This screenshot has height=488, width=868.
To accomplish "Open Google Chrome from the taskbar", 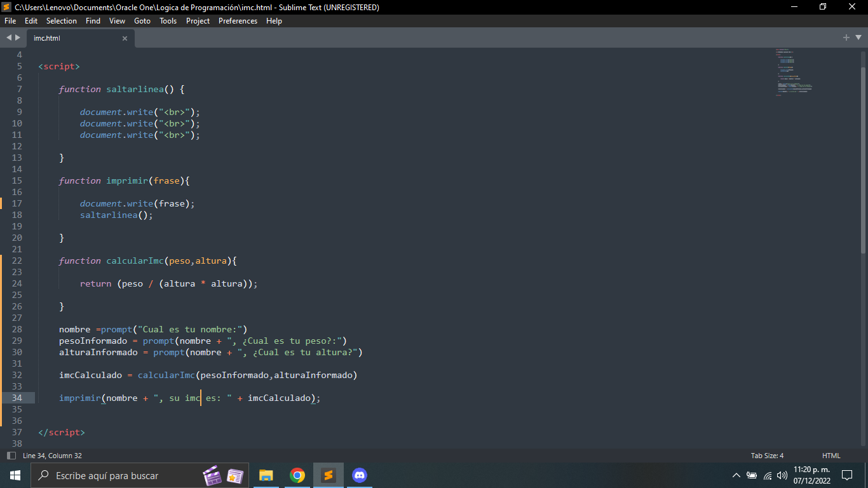I will coord(297,475).
